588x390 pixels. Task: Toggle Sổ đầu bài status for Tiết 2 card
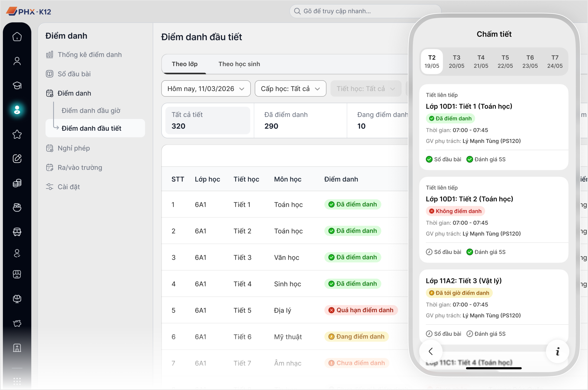[x=443, y=252]
